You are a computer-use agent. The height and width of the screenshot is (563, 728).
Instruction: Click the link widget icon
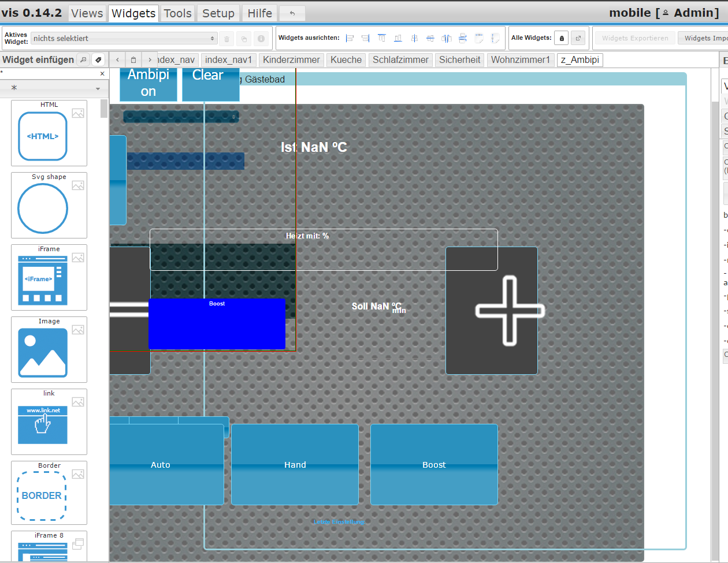pos(43,424)
